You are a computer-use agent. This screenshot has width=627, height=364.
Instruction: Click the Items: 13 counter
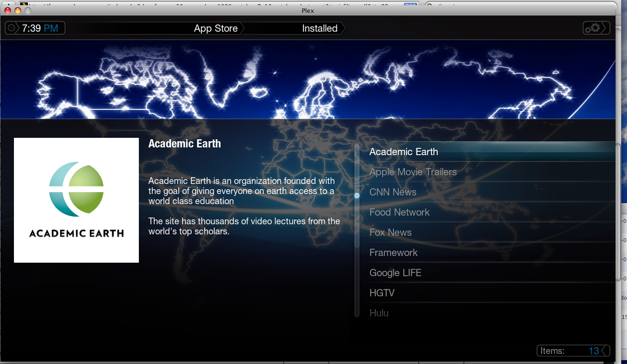click(573, 351)
